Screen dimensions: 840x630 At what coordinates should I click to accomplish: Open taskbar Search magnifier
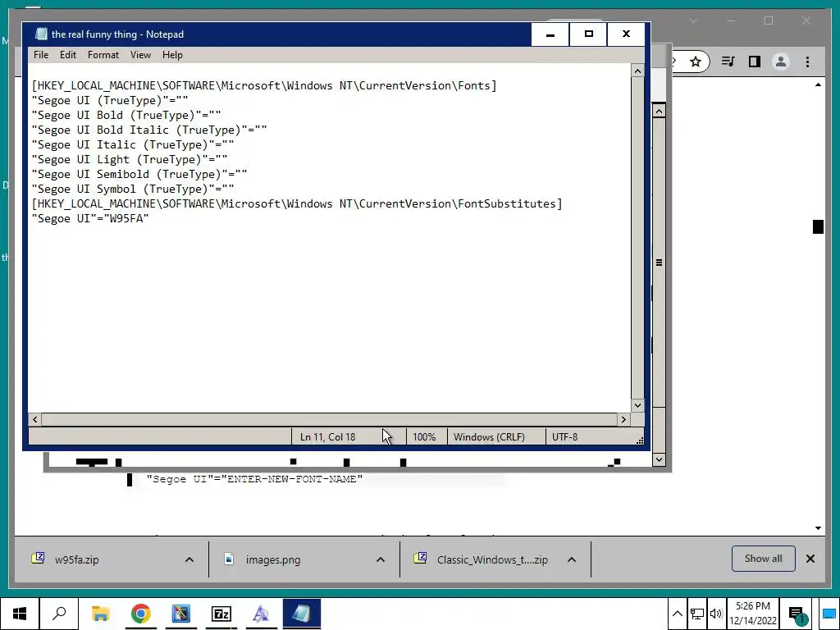[x=59, y=614]
